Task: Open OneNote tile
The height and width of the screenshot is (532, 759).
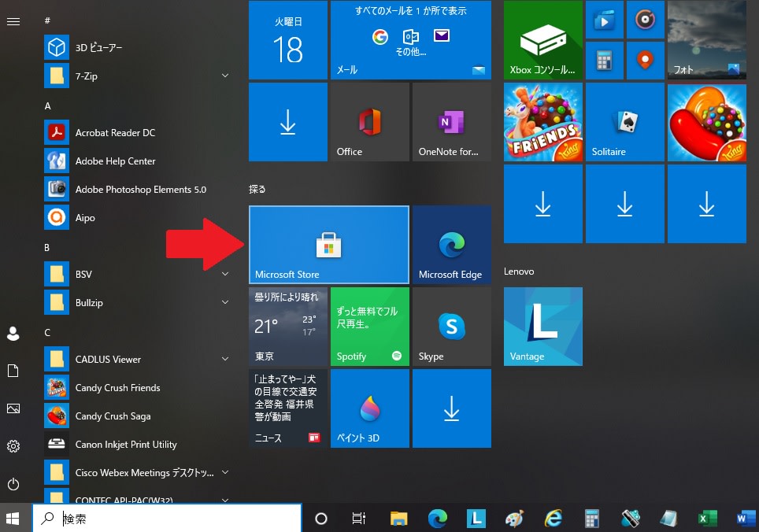Action: click(452, 122)
